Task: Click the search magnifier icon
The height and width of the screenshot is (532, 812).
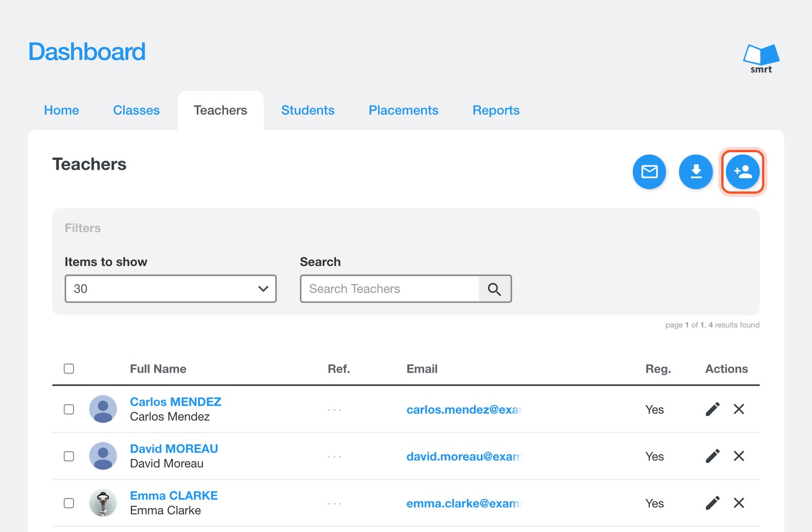Action: (494, 289)
